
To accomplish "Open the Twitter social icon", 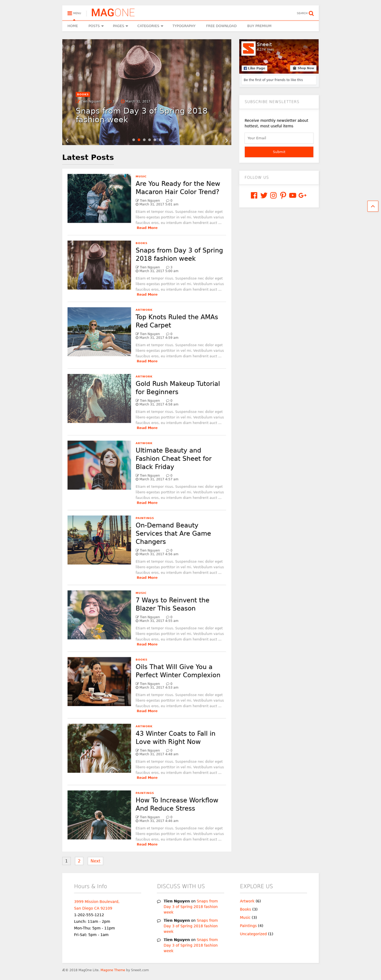I will pyautogui.click(x=264, y=195).
